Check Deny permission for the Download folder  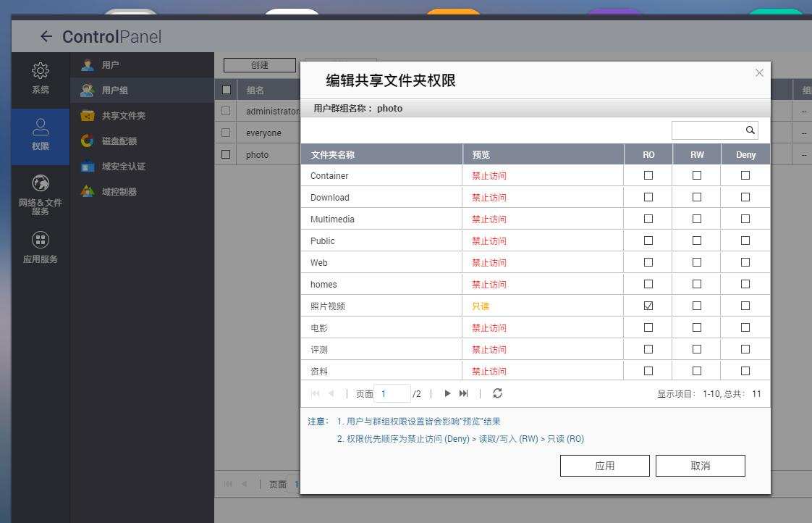coord(745,196)
